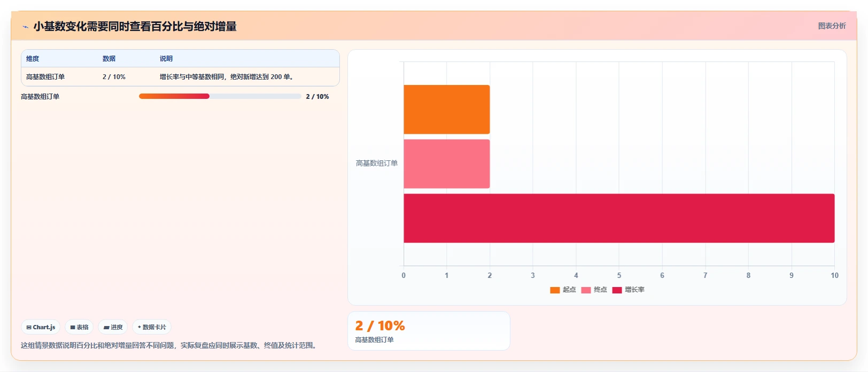The image size is (868, 372).
Task: Toggle the 增长率 legend entry
Action: [x=629, y=290]
